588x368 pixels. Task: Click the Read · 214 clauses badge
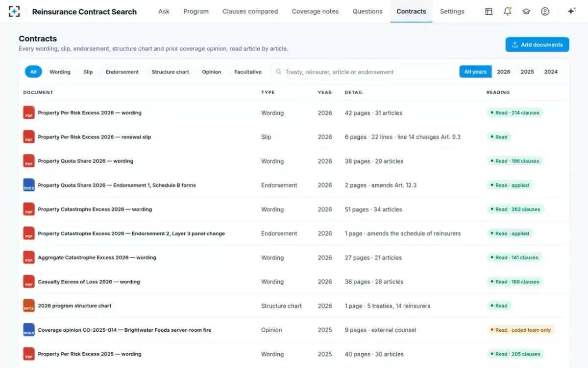pos(515,113)
